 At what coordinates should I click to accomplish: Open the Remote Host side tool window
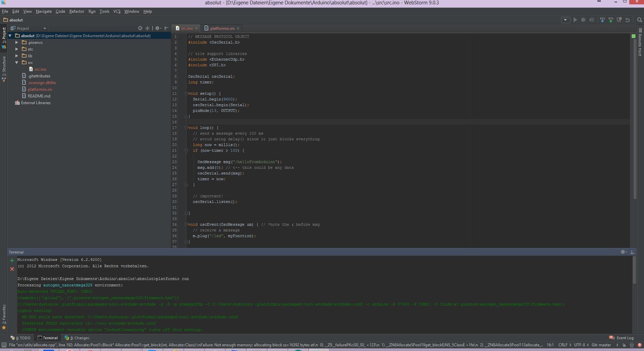[x=640, y=42]
